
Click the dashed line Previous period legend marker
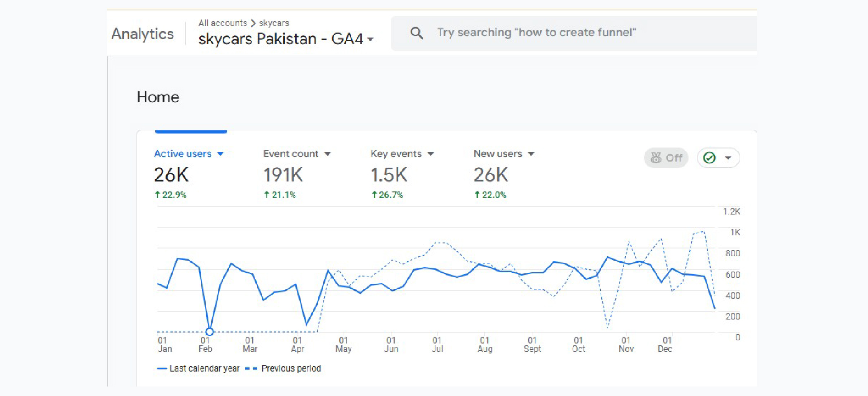pyautogui.click(x=251, y=369)
